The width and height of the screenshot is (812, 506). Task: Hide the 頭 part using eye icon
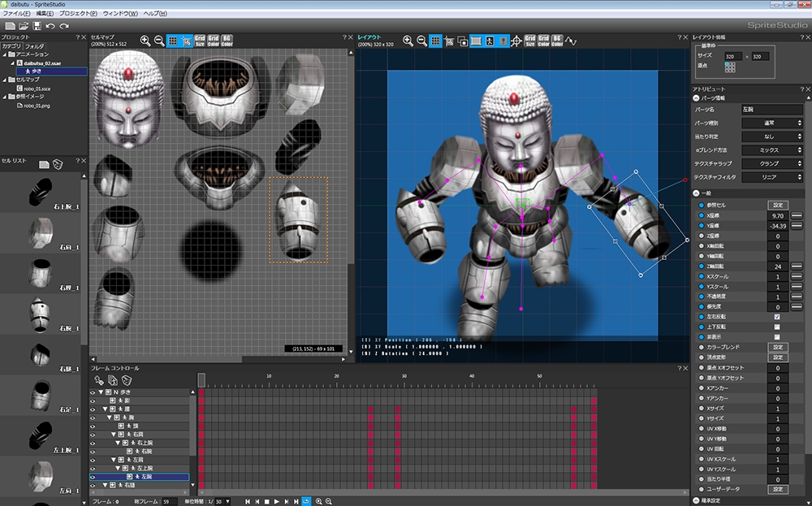click(x=93, y=424)
